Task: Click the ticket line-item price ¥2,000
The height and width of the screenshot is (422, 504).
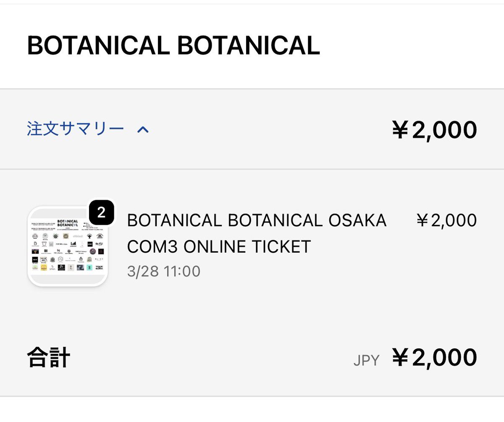Action: click(446, 220)
